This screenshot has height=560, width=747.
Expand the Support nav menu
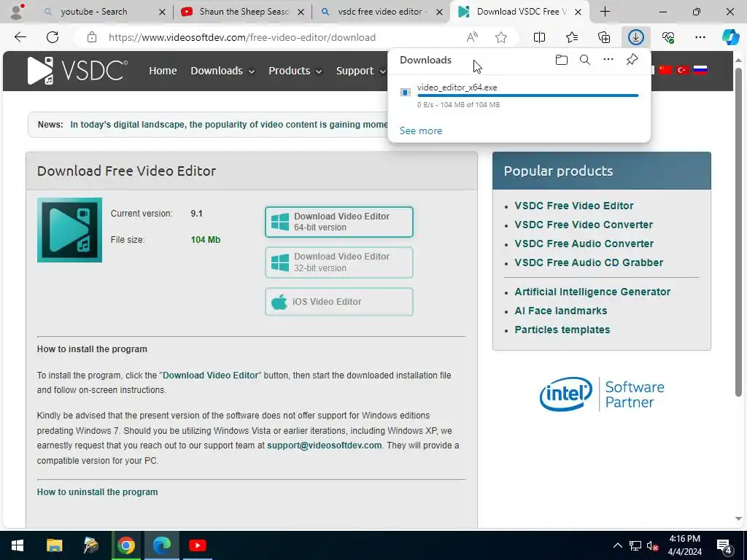point(360,71)
